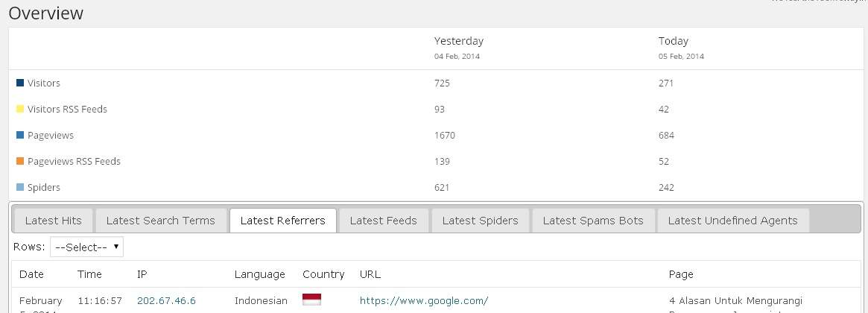Screen dimensions: 868x313
Task: Click the Indonesian country flag icon
Action: (x=311, y=300)
